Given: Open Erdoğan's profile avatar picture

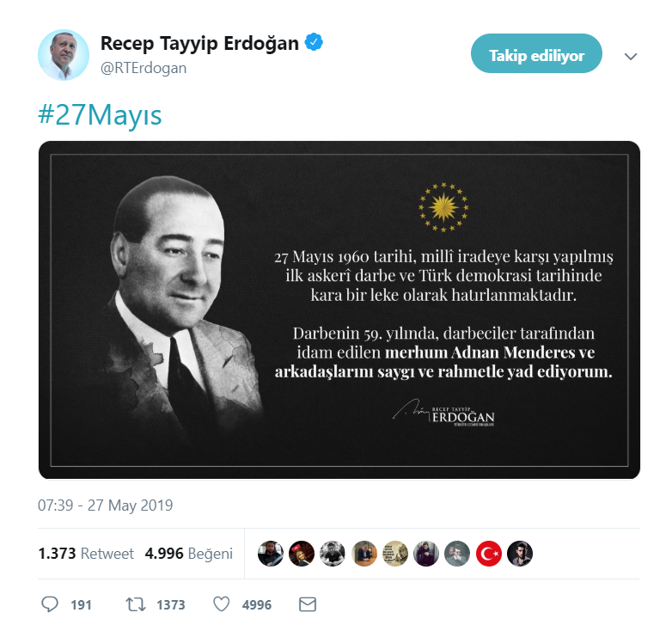Looking at the screenshot, I should [x=64, y=55].
